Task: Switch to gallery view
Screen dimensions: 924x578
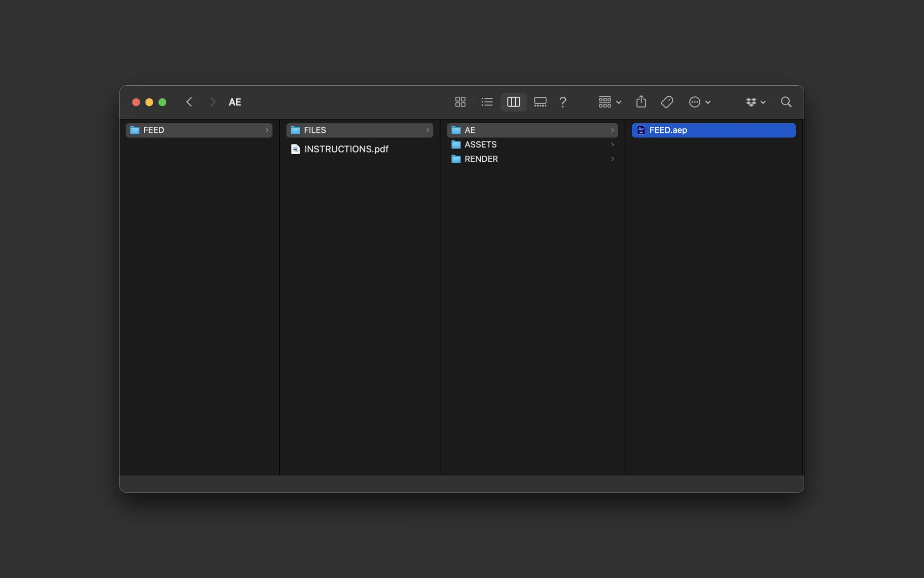Action: click(x=540, y=102)
